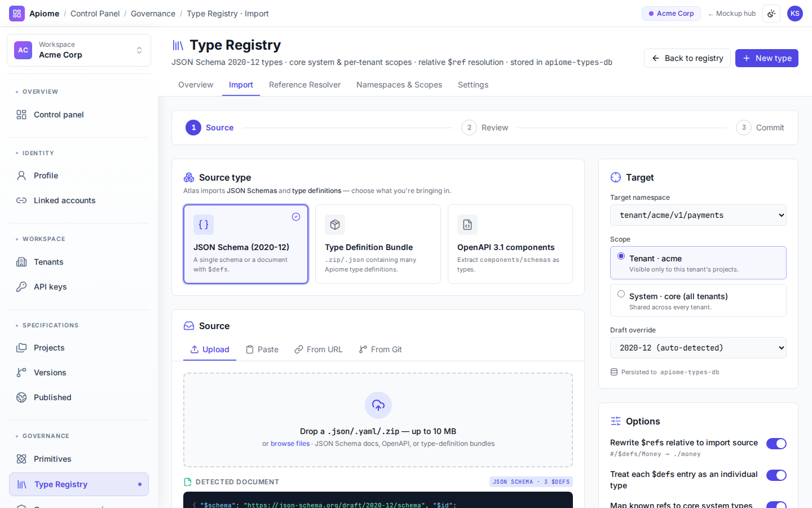
Task: Open the Reference Resolver tab
Action: (304, 85)
